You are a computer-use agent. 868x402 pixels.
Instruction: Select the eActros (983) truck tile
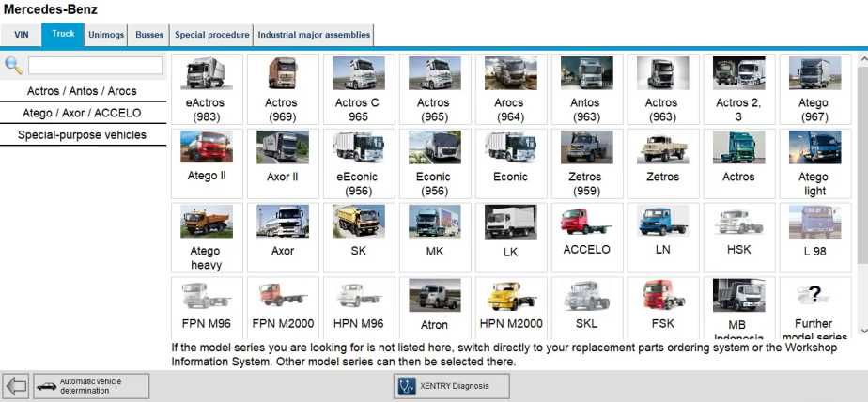click(207, 89)
